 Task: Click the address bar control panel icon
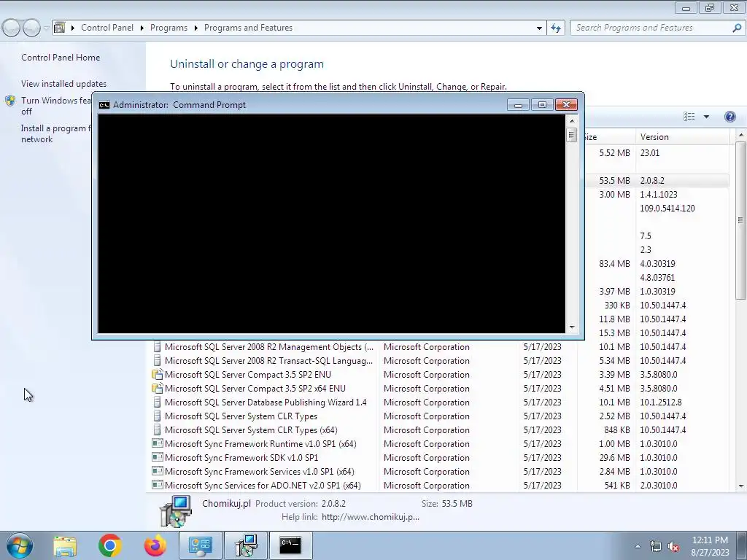pyautogui.click(x=60, y=28)
